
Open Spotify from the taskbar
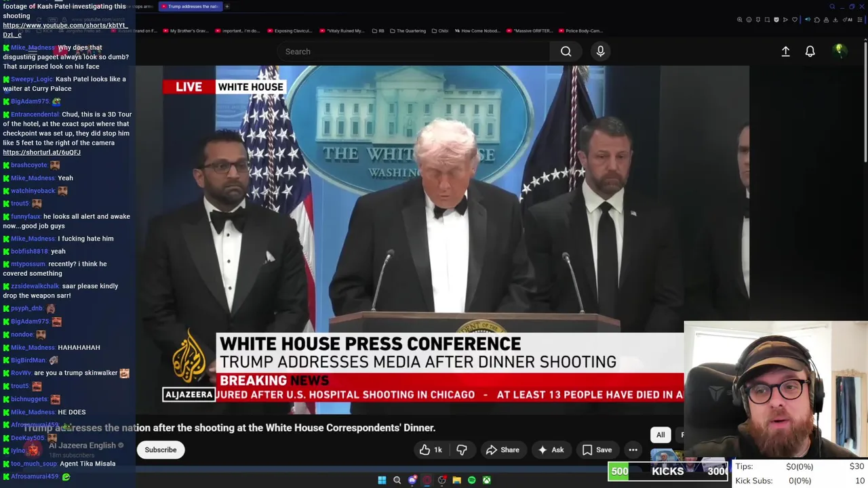[471, 480]
